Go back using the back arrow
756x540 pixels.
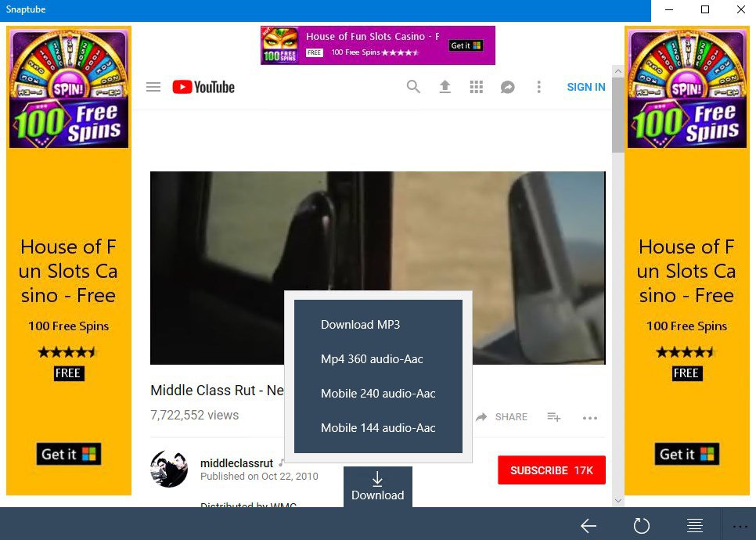click(x=589, y=526)
